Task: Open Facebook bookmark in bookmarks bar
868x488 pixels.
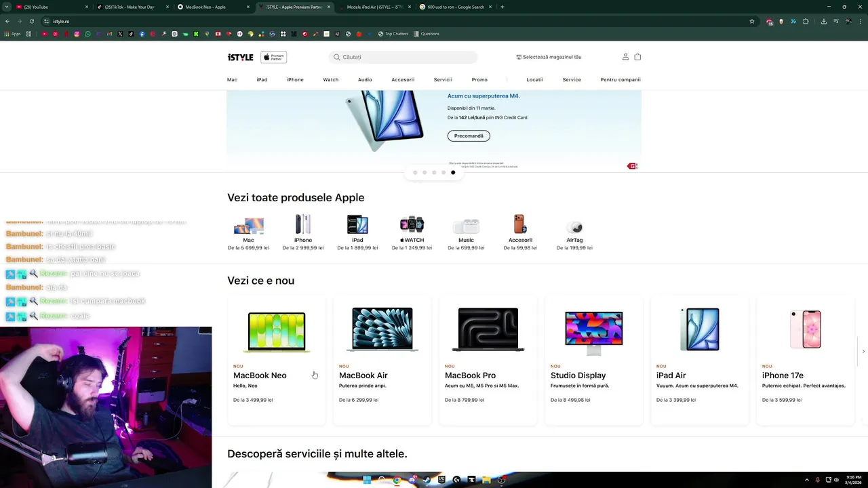Action: [x=142, y=34]
